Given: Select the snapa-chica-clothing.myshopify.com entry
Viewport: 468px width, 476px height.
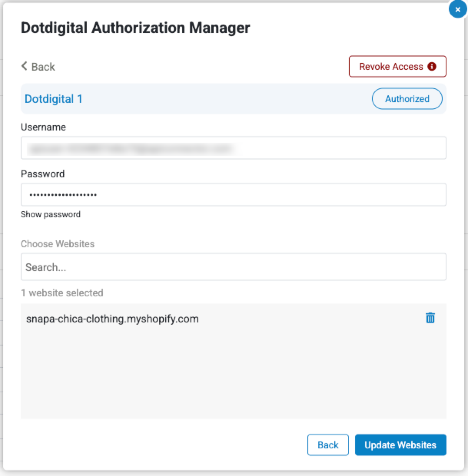Looking at the screenshot, I should [x=112, y=319].
